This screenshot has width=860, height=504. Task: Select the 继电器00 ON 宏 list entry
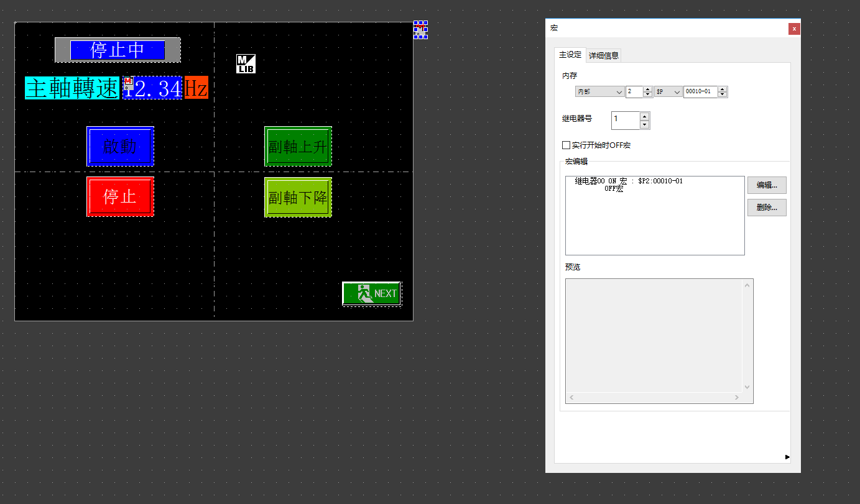tap(629, 181)
